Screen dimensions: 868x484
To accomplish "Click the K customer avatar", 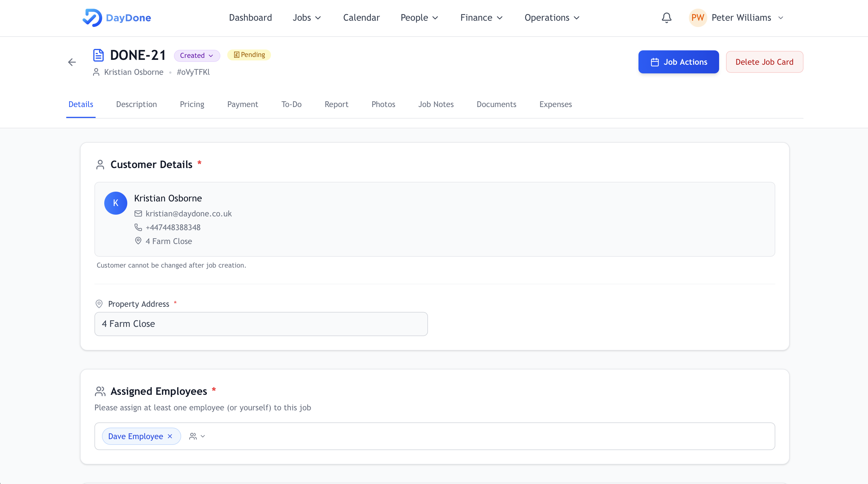I will point(115,203).
